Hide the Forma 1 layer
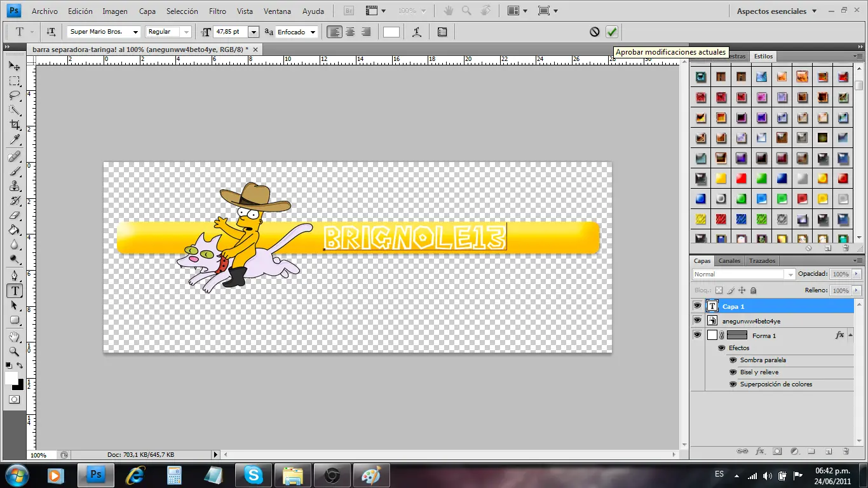Viewport: 868px width, 488px height. click(x=697, y=335)
